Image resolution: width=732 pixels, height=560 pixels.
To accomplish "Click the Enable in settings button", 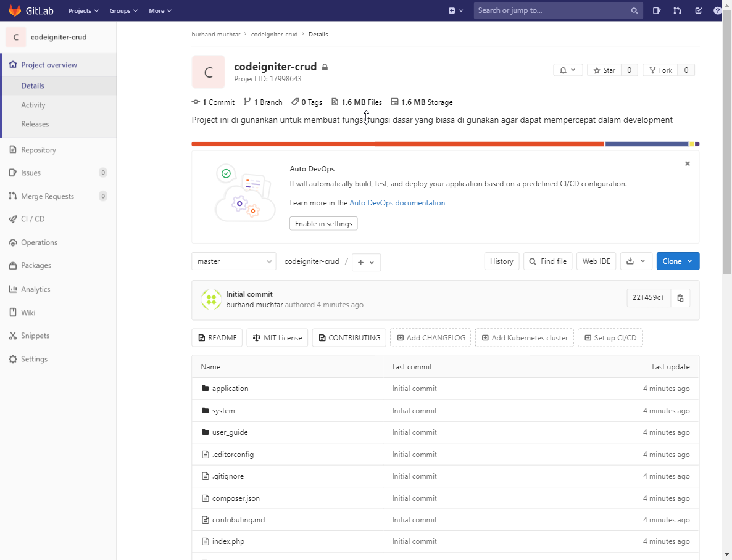I will 323,224.
